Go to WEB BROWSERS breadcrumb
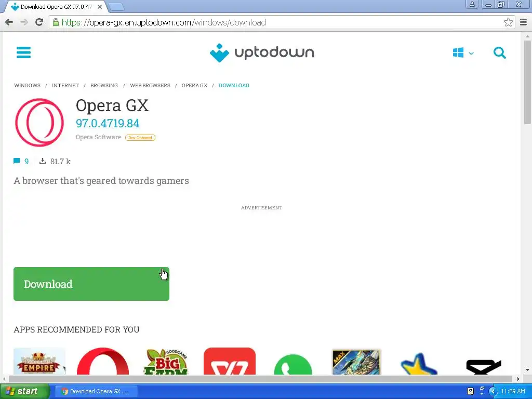This screenshot has width=532, height=399. pyautogui.click(x=150, y=86)
